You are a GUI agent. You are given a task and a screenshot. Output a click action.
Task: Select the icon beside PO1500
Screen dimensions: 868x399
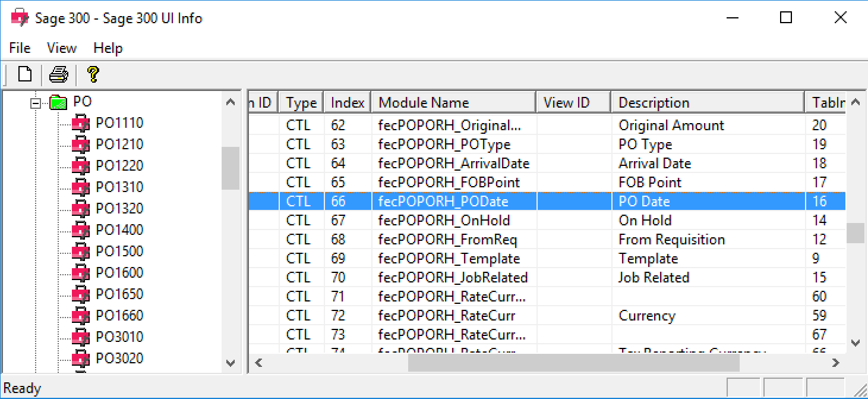tap(80, 252)
